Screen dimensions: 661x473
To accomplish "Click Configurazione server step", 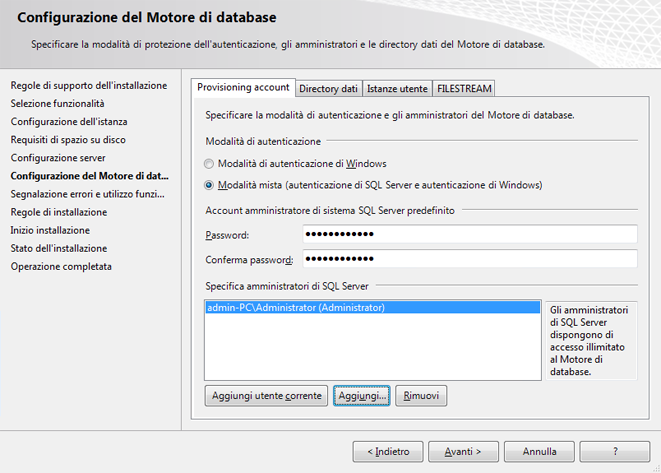I will (x=58, y=158).
